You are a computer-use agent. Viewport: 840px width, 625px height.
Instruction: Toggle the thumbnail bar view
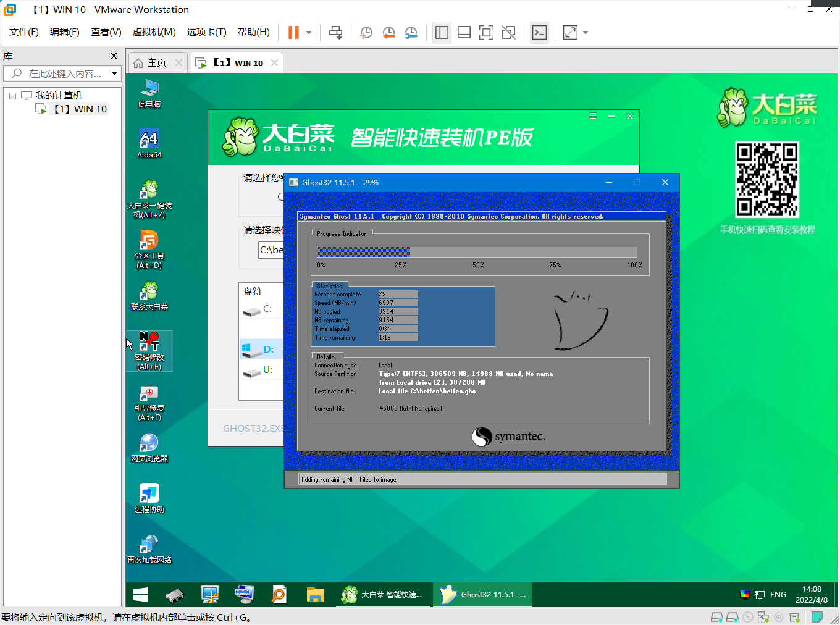click(464, 32)
